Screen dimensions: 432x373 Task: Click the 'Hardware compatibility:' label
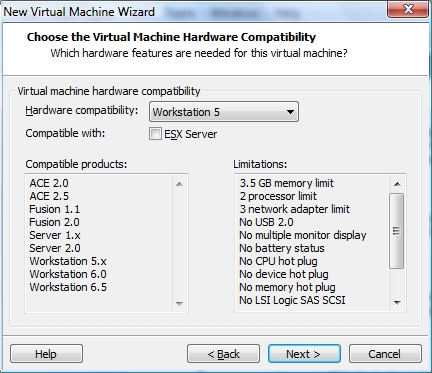tap(82, 110)
